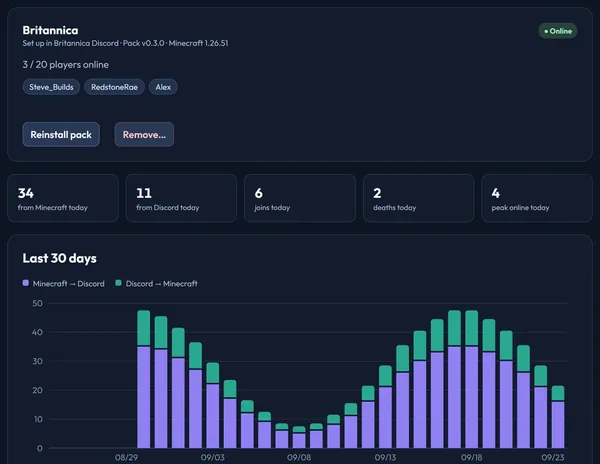Select the Alex player chip
The image size is (600, 464).
163,87
